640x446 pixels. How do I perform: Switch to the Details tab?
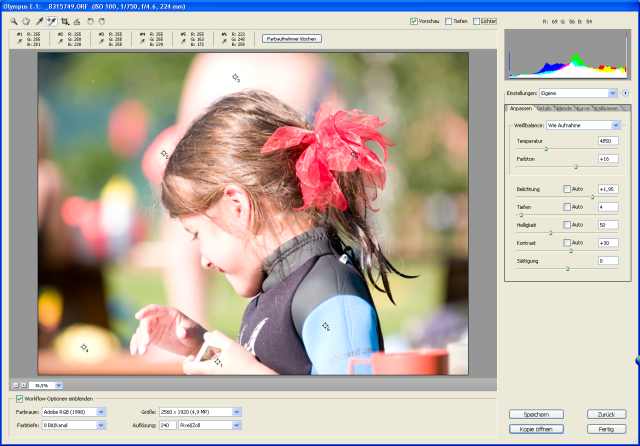coord(544,108)
